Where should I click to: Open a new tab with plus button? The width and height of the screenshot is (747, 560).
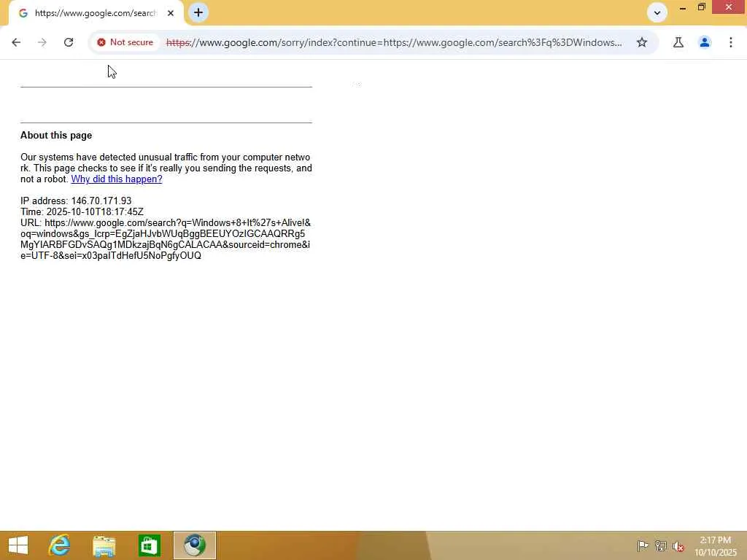198,12
